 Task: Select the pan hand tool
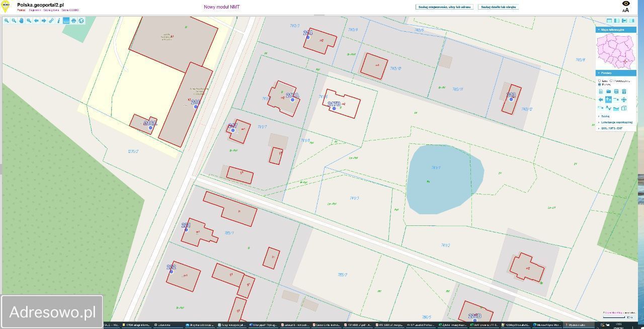pyautogui.click(x=22, y=21)
